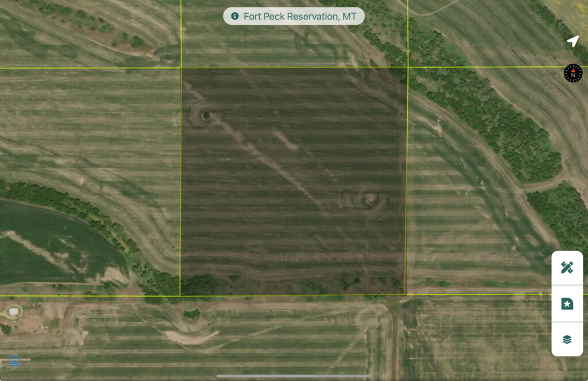Open the markup and measurement tools
This screenshot has height=381, width=588.
(567, 266)
